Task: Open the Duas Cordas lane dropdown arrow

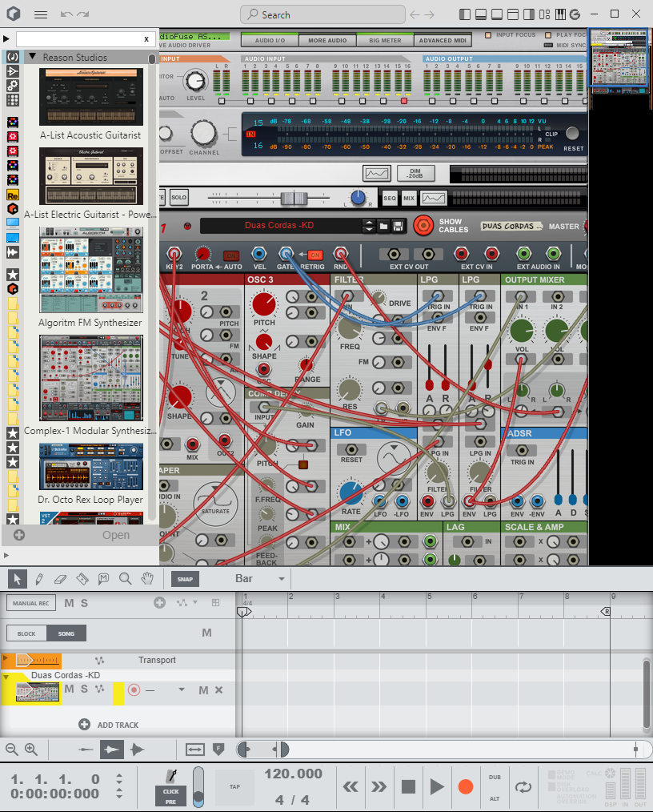Action: 182,689
